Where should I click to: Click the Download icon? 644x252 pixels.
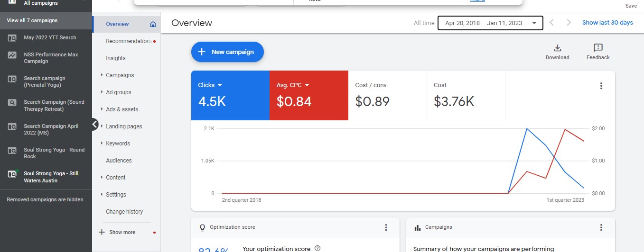[x=558, y=48]
